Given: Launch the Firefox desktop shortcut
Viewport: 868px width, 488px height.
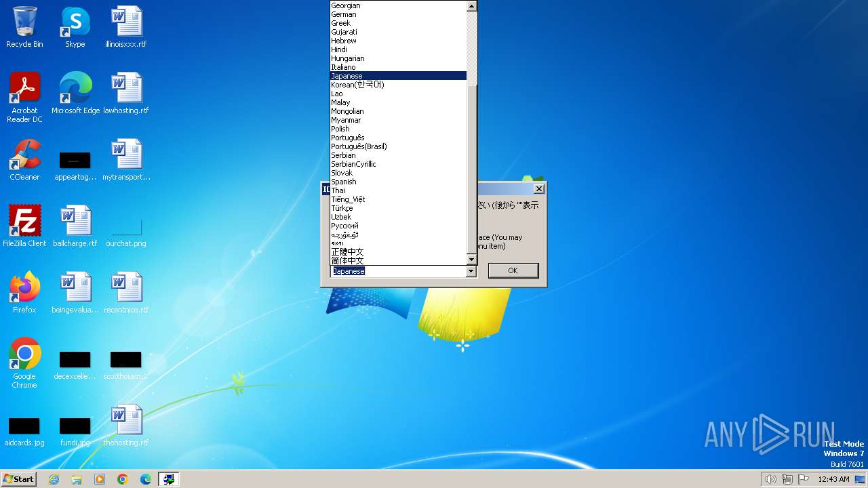Looking at the screenshot, I should (x=24, y=293).
